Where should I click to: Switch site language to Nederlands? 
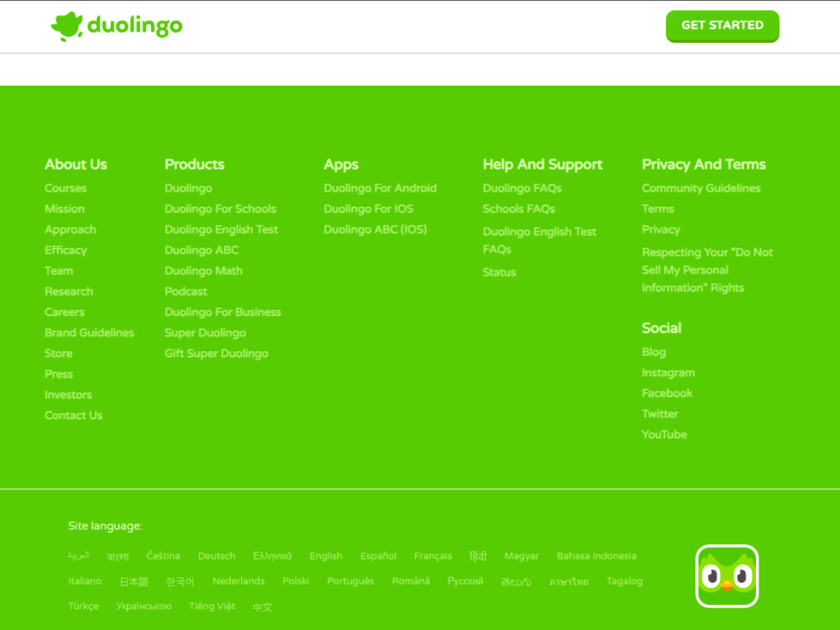click(x=239, y=581)
